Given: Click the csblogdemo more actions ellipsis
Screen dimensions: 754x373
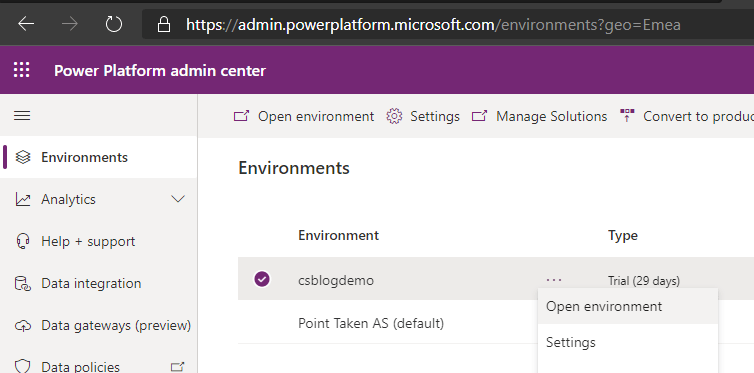Looking at the screenshot, I should point(554,279).
